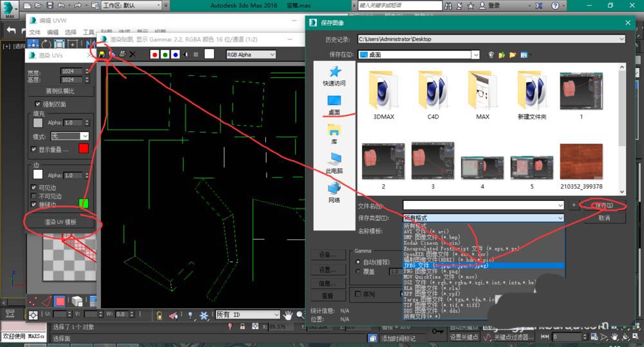The height and width of the screenshot is (347, 644).
Task: Click the print image icon
Action: (122, 54)
